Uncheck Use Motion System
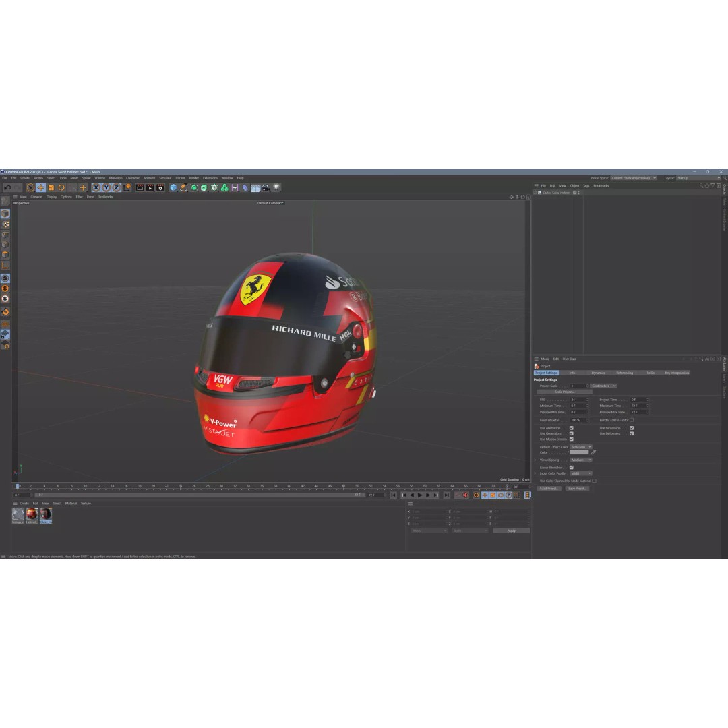728x728 pixels. pos(572,439)
